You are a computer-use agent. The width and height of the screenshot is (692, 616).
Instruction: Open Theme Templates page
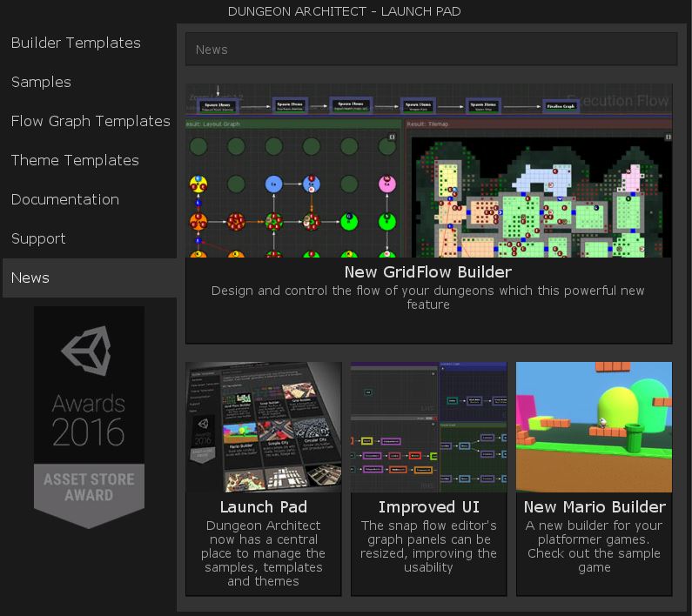click(x=75, y=160)
